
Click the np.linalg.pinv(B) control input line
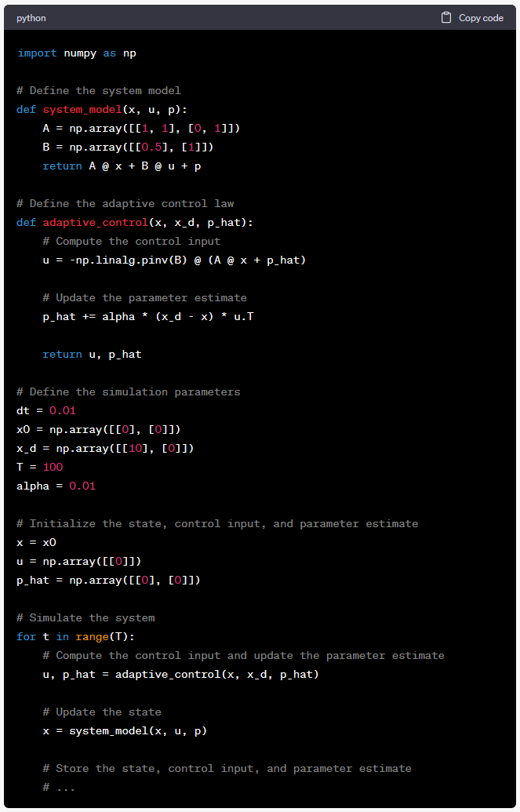pyautogui.click(x=174, y=260)
